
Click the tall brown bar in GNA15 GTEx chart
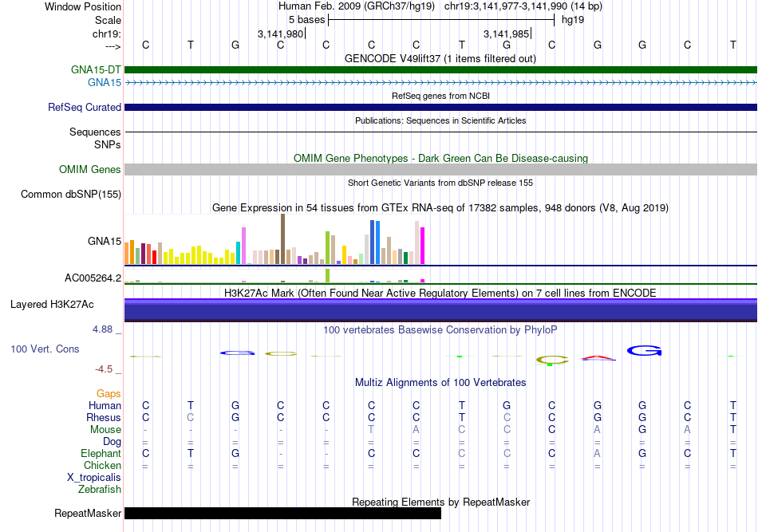click(282, 239)
